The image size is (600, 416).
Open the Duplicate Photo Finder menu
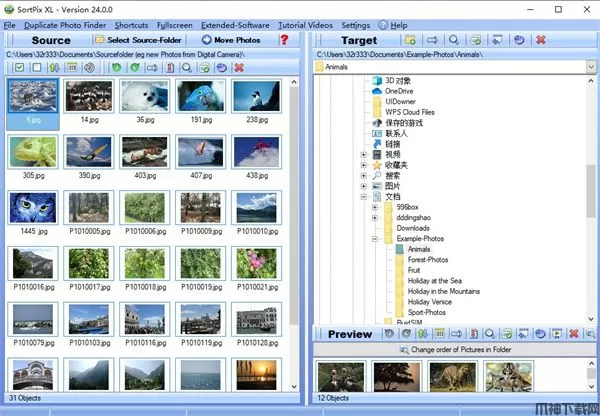(65, 23)
